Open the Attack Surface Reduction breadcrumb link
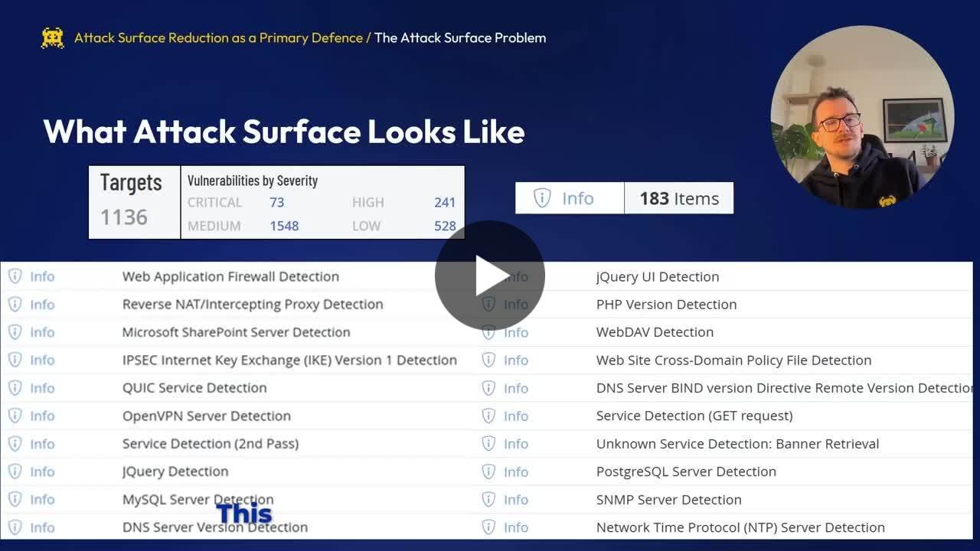980x551 pixels. 218,37
